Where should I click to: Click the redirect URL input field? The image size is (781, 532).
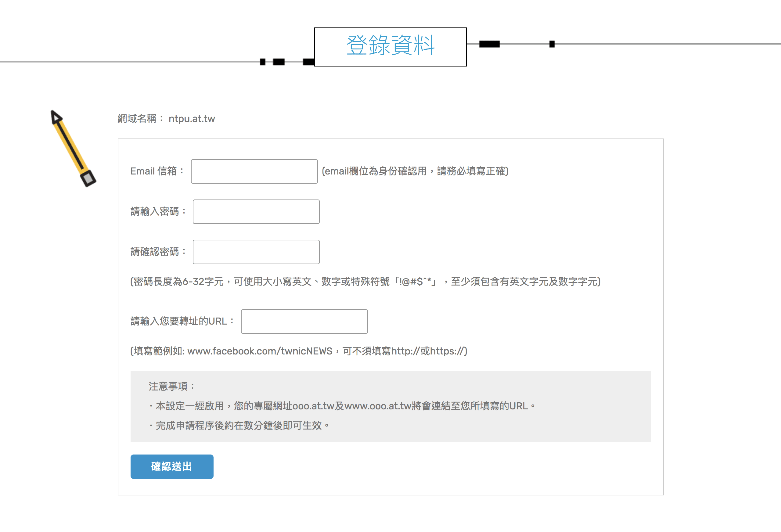304,321
